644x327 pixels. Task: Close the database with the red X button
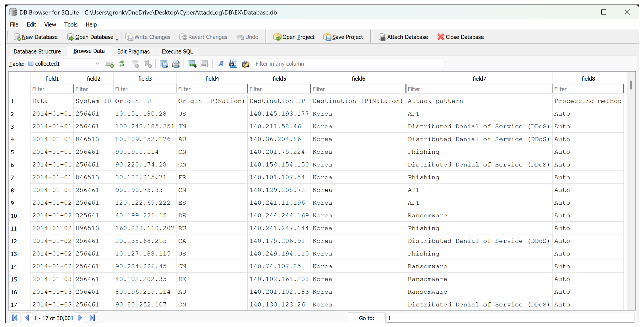460,37
